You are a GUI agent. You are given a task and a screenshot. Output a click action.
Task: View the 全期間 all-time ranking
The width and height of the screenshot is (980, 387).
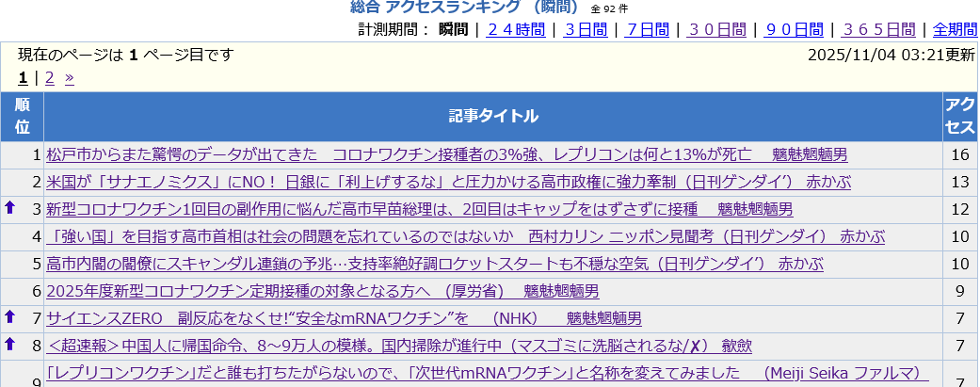(x=955, y=29)
